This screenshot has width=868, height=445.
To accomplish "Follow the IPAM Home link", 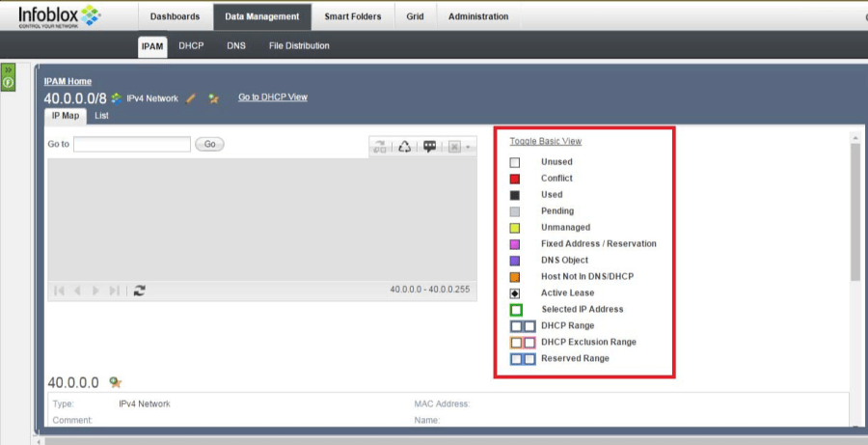I will [68, 81].
